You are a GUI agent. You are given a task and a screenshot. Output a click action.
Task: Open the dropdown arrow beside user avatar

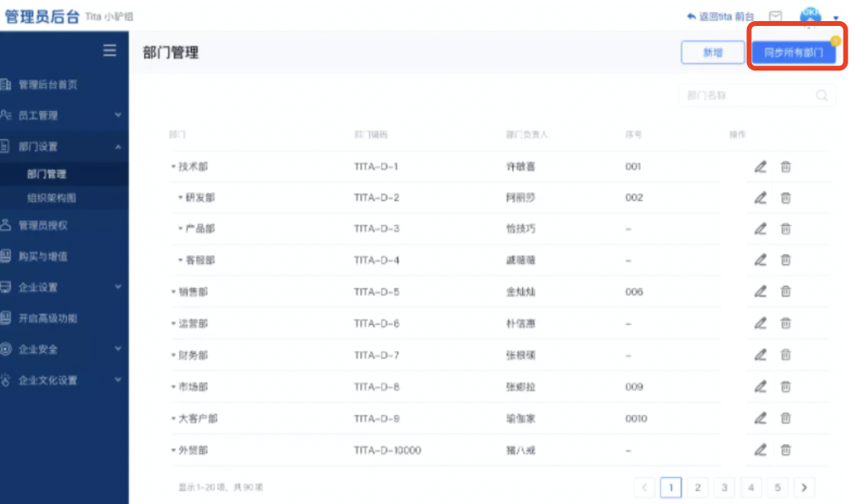[x=835, y=18]
